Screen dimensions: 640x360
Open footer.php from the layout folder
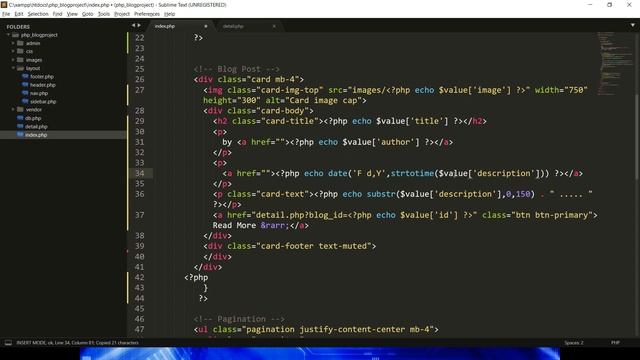(42, 76)
